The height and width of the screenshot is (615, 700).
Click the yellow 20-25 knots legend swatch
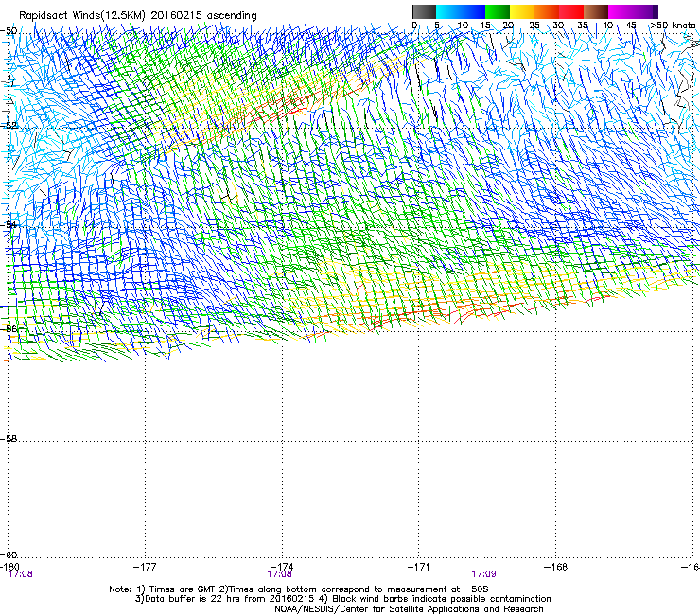tap(522, 11)
